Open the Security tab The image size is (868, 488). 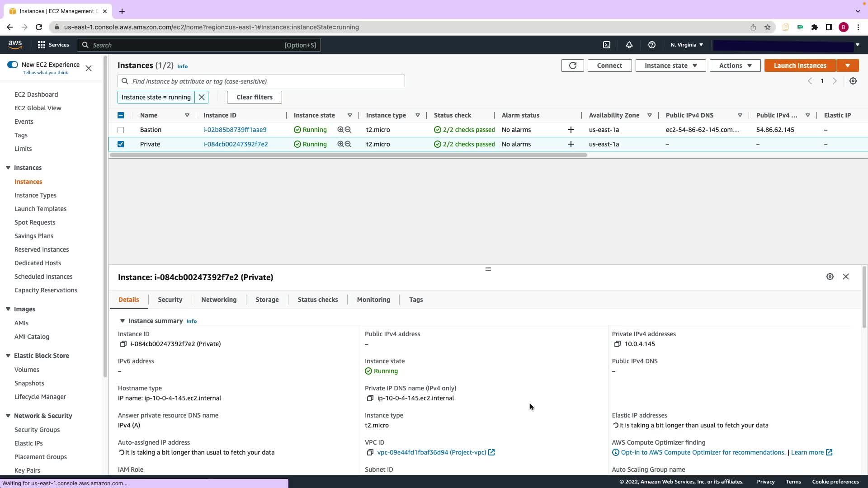pos(170,300)
